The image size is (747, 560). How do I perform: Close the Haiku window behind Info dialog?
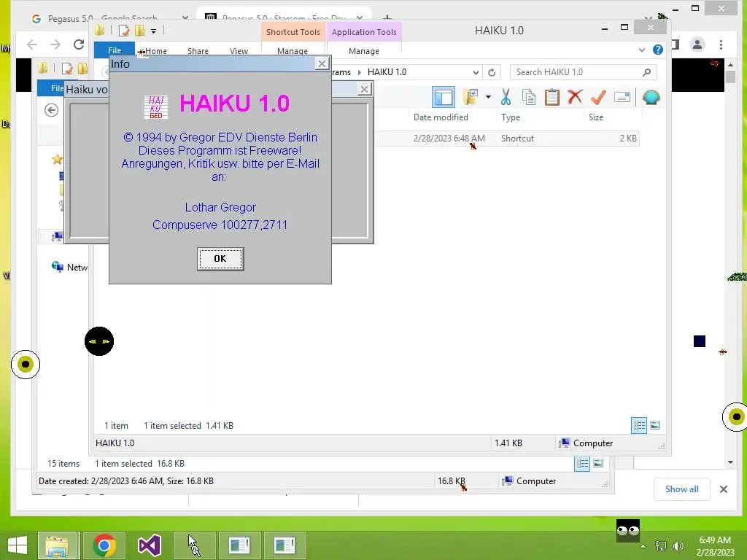click(365, 89)
